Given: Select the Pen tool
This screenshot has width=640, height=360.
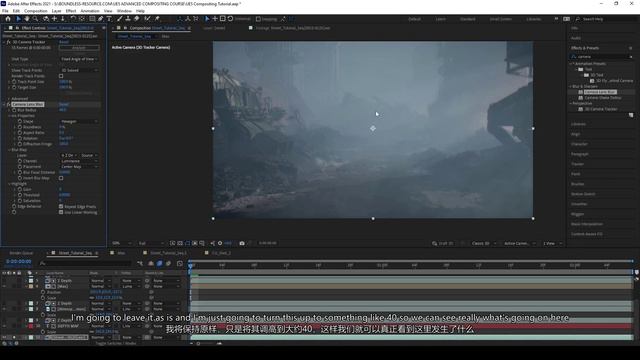Looking at the screenshot, I should [100, 19].
